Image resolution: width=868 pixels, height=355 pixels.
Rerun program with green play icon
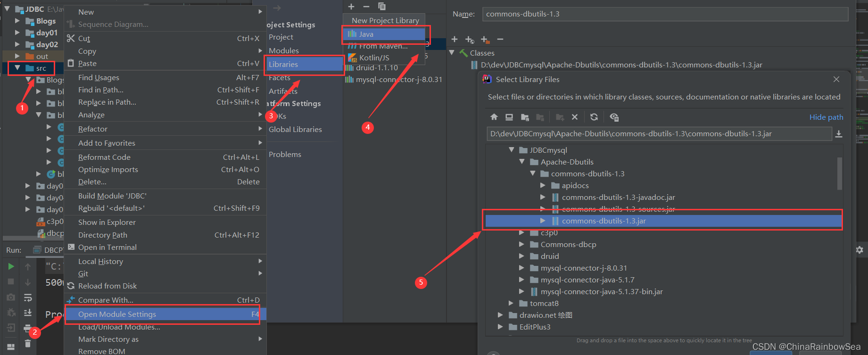coord(11,266)
